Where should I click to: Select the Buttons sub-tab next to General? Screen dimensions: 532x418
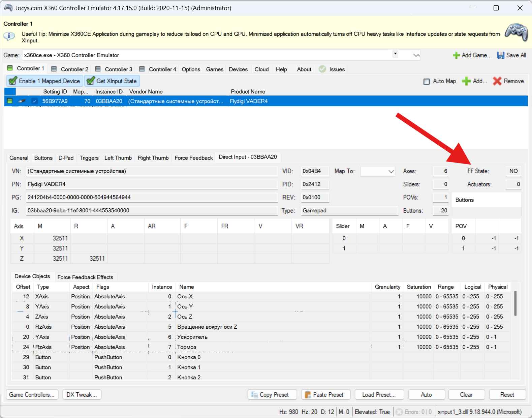43,158
